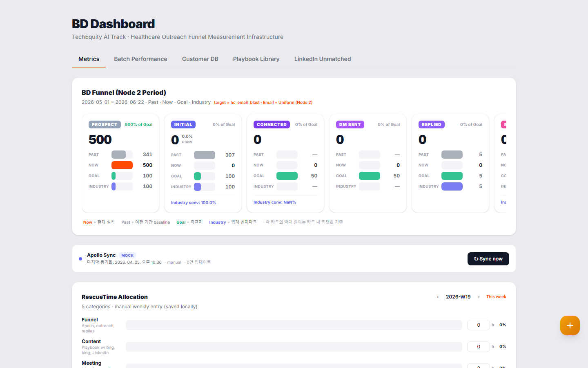Click the Prospect value 500

[100, 139]
